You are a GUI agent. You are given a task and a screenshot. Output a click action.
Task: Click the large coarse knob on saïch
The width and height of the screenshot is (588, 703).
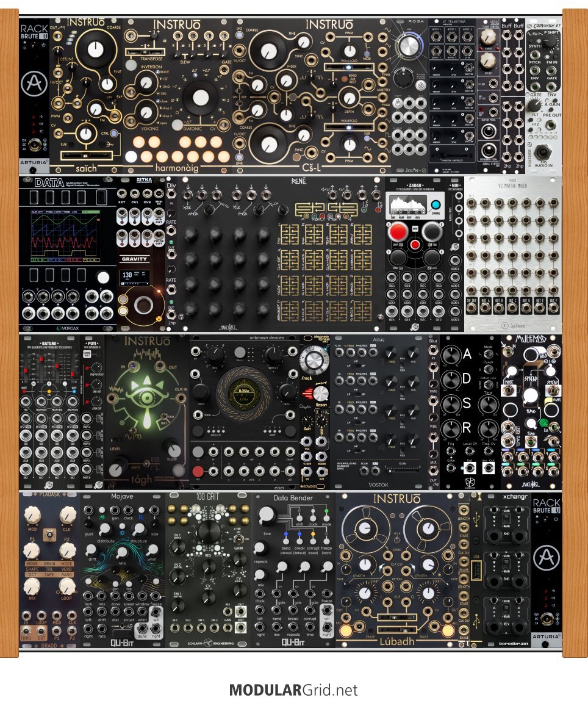[x=95, y=50]
